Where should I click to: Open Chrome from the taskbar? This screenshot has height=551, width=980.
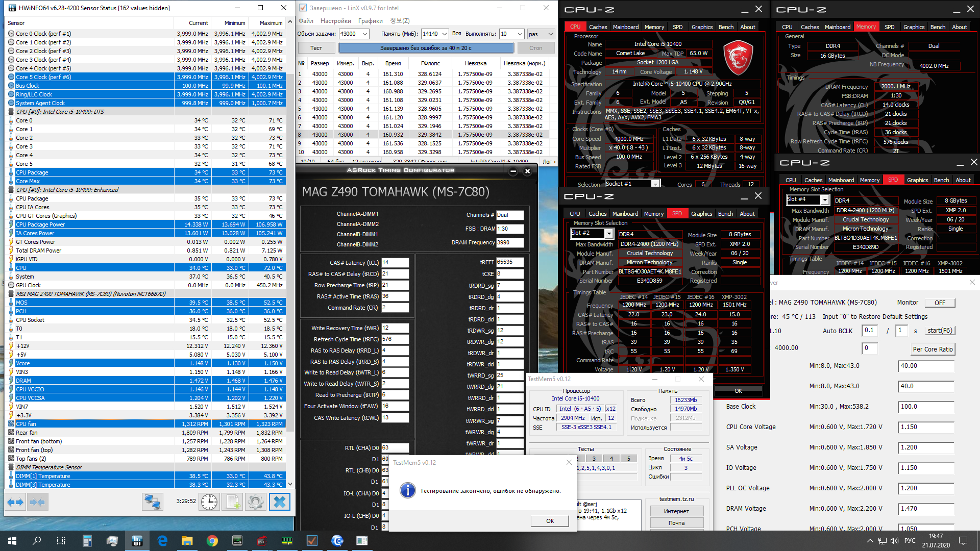(212, 541)
